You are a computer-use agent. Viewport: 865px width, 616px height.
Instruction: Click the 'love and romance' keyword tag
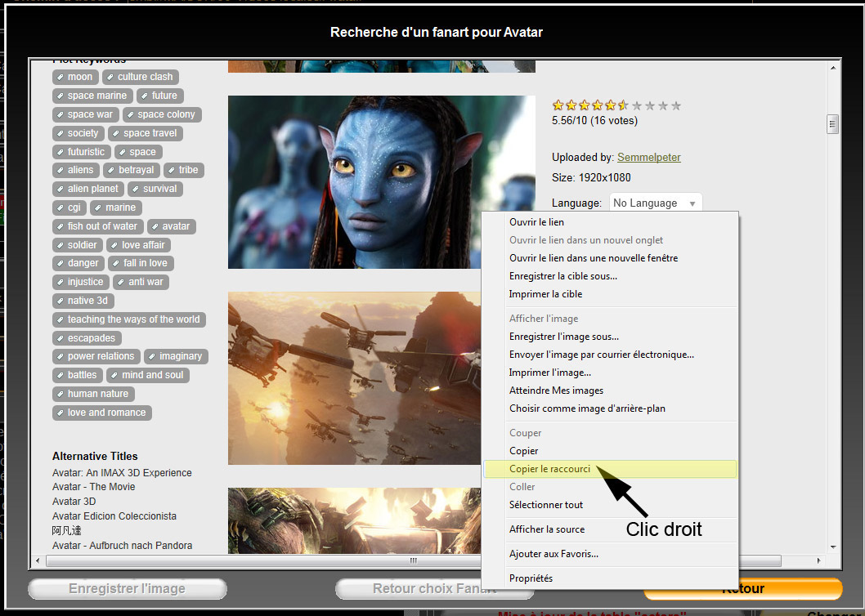[102, 413]
